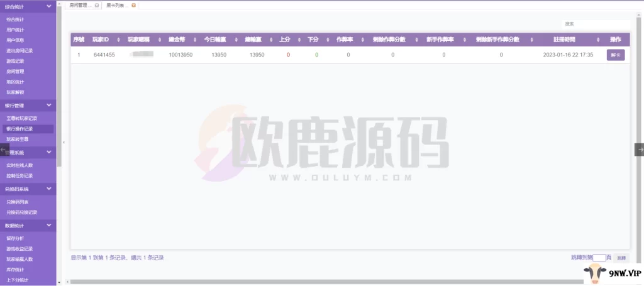
Task: Open 用户统计 in the sidebar
Action: pos(15,30)
